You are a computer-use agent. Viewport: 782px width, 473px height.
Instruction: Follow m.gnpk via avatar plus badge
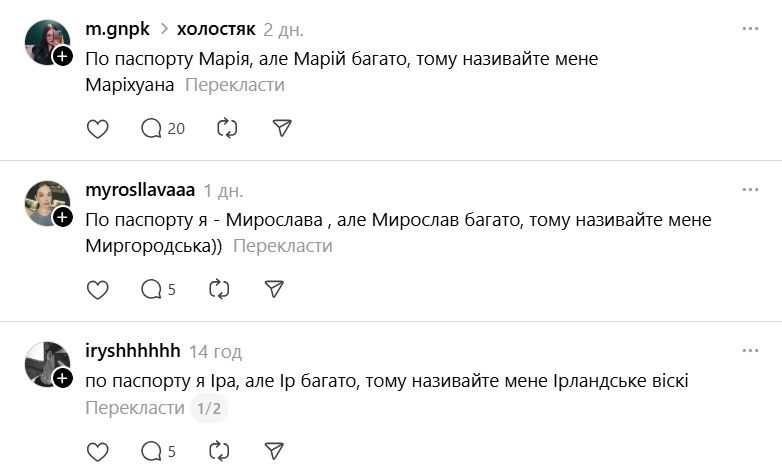(x=63, y=57)
